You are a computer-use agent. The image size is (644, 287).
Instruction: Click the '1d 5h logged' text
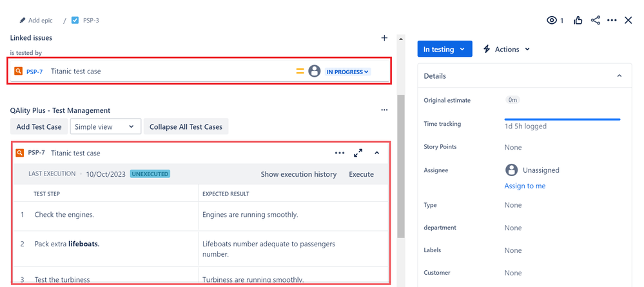(525, 126)
